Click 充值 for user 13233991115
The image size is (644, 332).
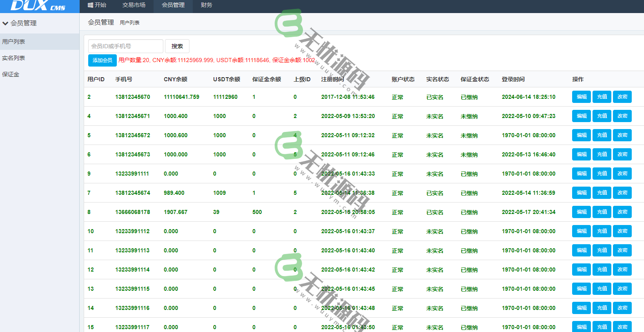click(x=602, y=289)
